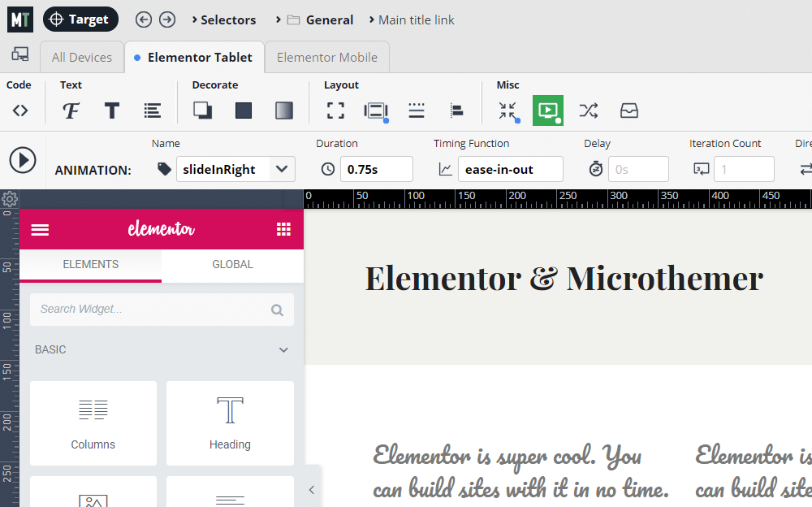Select the Image widget card
The height and width of the screenshot is (507, 812).
(93, 492)
